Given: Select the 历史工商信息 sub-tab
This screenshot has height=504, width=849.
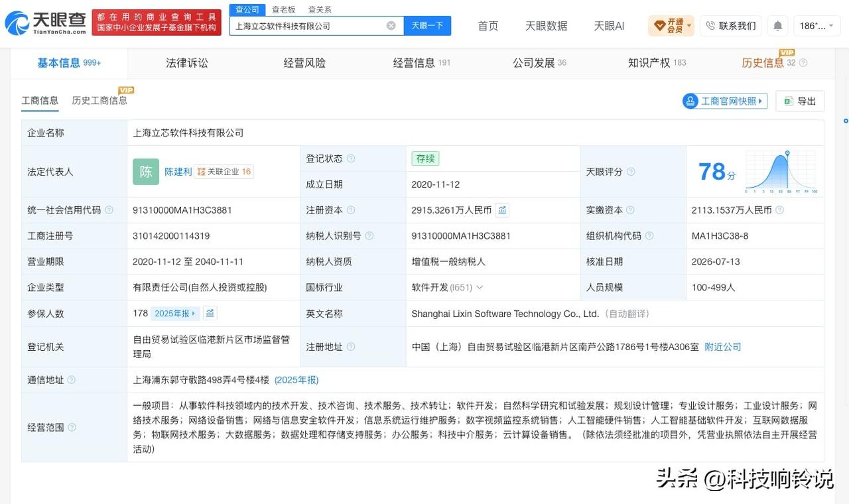Looking at the screenshot, I should [x=99, y=100].
